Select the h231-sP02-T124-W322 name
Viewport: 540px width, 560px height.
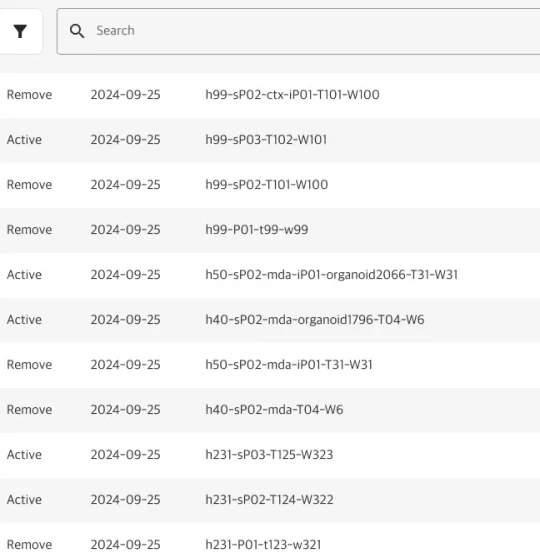(x=269, y=500)
